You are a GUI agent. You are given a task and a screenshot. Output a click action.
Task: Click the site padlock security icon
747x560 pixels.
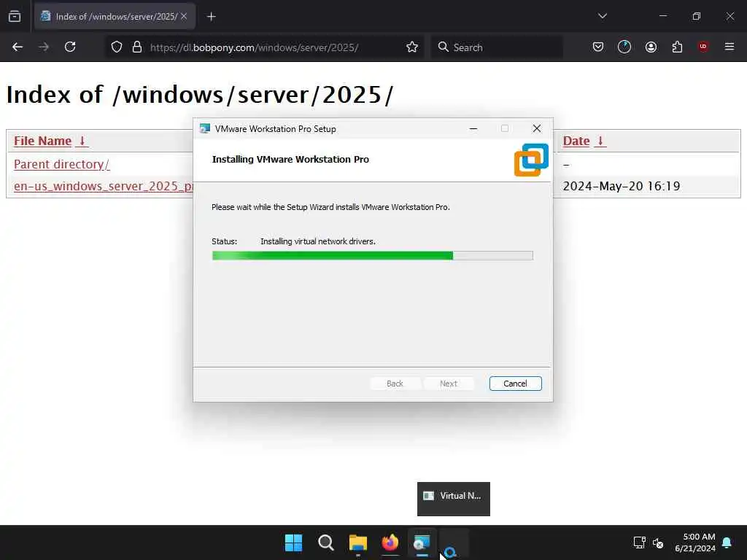[x=137, y=47]
